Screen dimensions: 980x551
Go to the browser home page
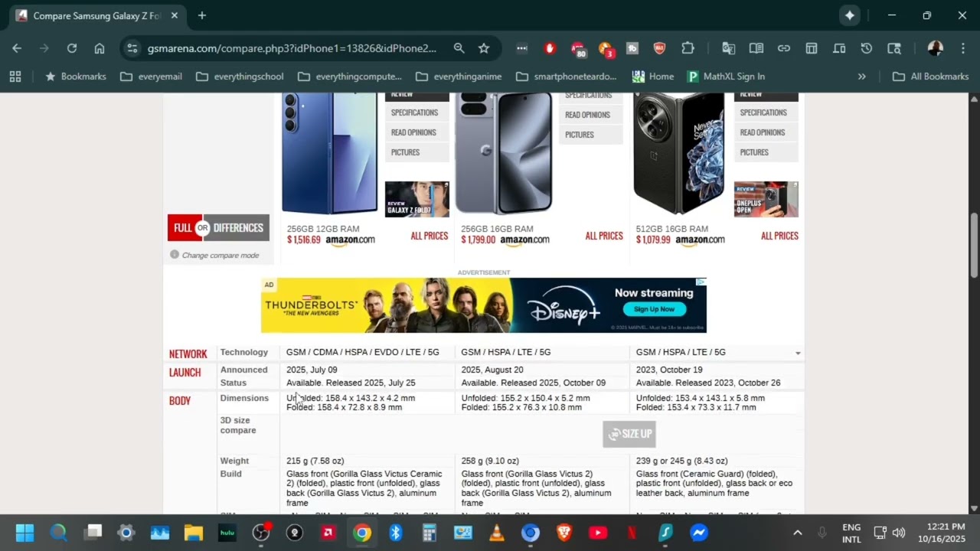(x=100, y=48)
